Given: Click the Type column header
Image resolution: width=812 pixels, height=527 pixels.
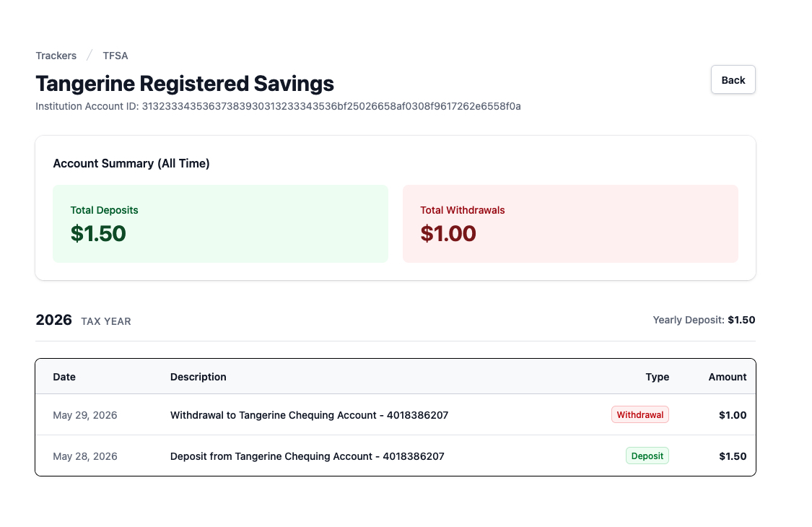Looking at the screenshot, I should (657, 377).
